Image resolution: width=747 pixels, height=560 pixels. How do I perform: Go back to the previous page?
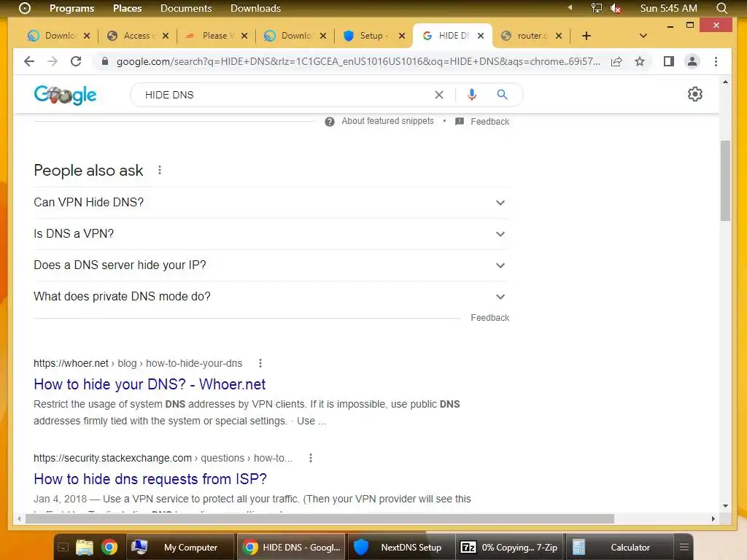coord(29,61)
